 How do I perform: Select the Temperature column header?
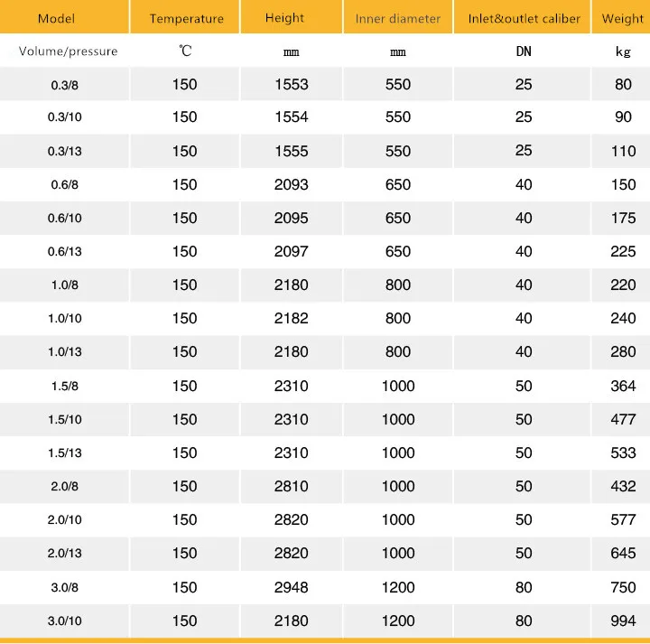[186, 19]
